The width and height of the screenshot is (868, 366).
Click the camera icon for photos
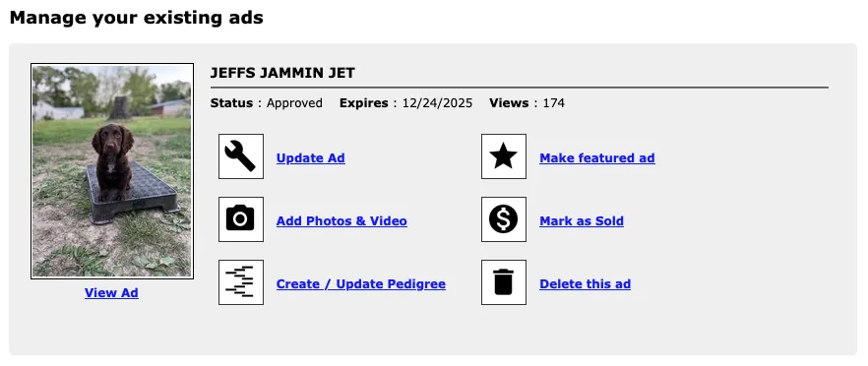[x=241, y=219]
